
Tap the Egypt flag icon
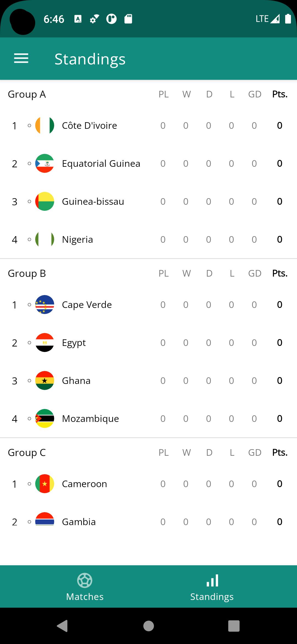[45, 342]
